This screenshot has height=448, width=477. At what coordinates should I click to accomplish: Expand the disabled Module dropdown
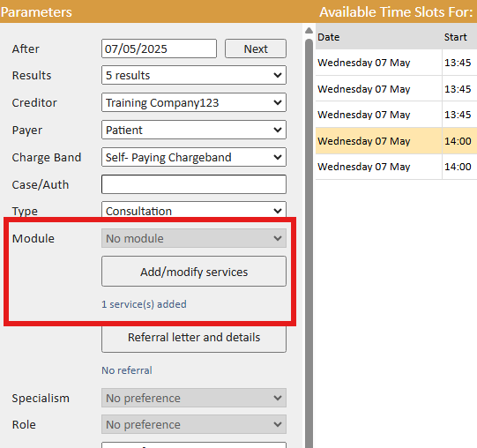click(x=194, y=238)
